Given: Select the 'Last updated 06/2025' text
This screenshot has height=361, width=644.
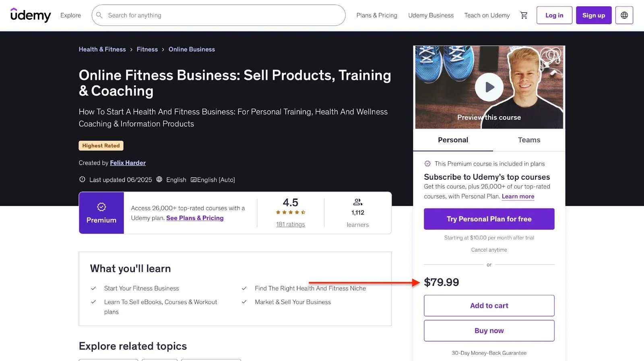Looking at the screenshot, I should coord(121,180).
